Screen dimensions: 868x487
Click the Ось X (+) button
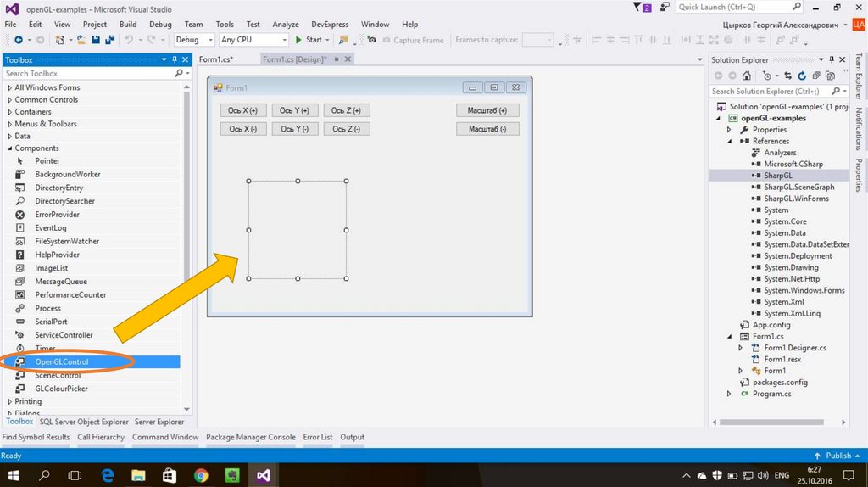[x=243, y=110]
